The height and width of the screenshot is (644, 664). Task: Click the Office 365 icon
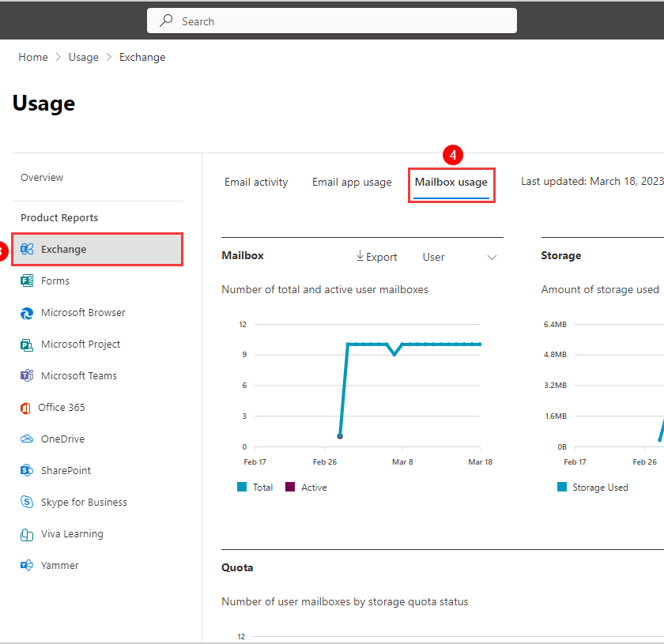(25, 408)
